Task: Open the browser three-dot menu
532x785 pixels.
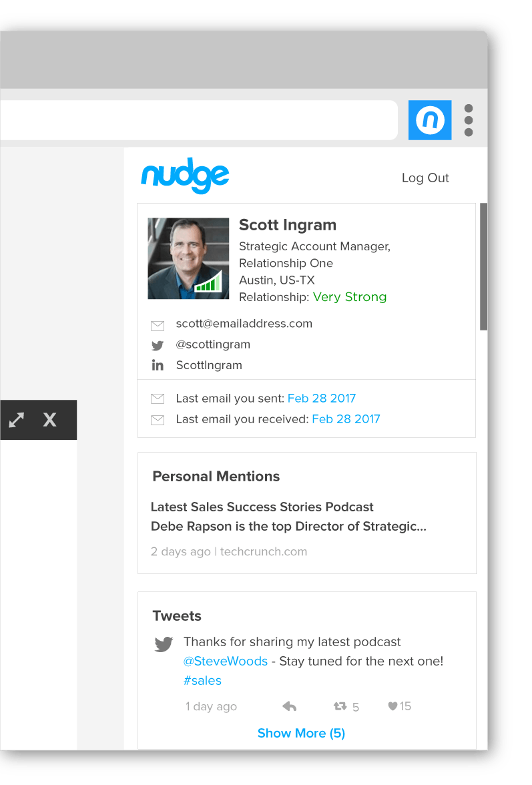Action: pyautogui.click(x=469, y=120)
